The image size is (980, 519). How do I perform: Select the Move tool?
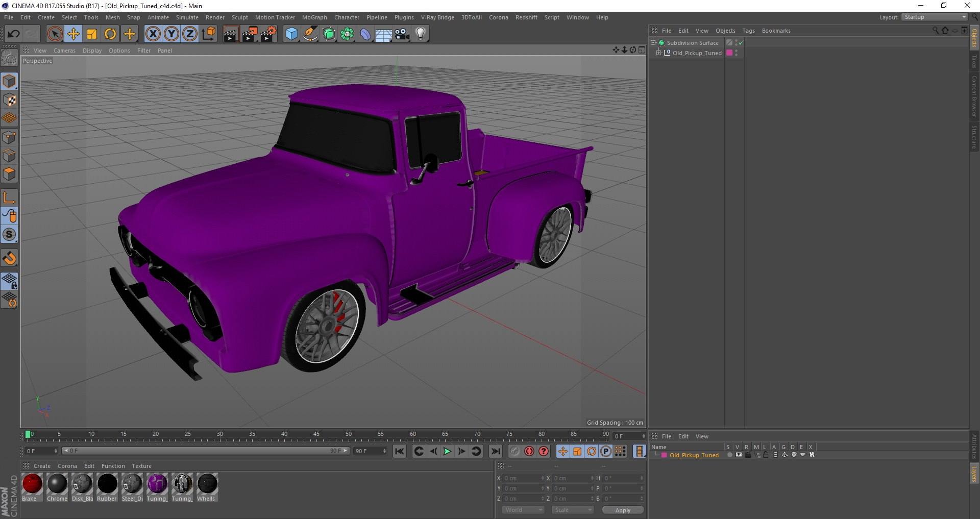click(73, 34)
